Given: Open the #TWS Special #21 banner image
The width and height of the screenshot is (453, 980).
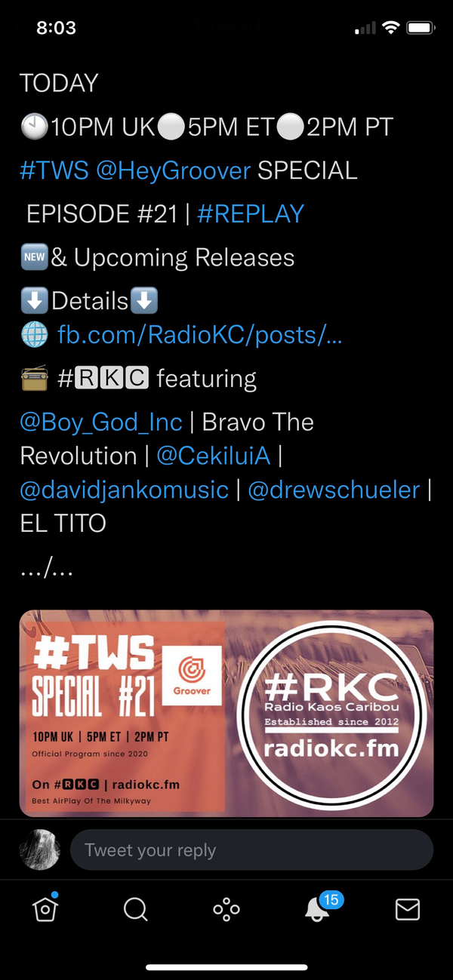Looking at the screenshot, I should 226,714.
